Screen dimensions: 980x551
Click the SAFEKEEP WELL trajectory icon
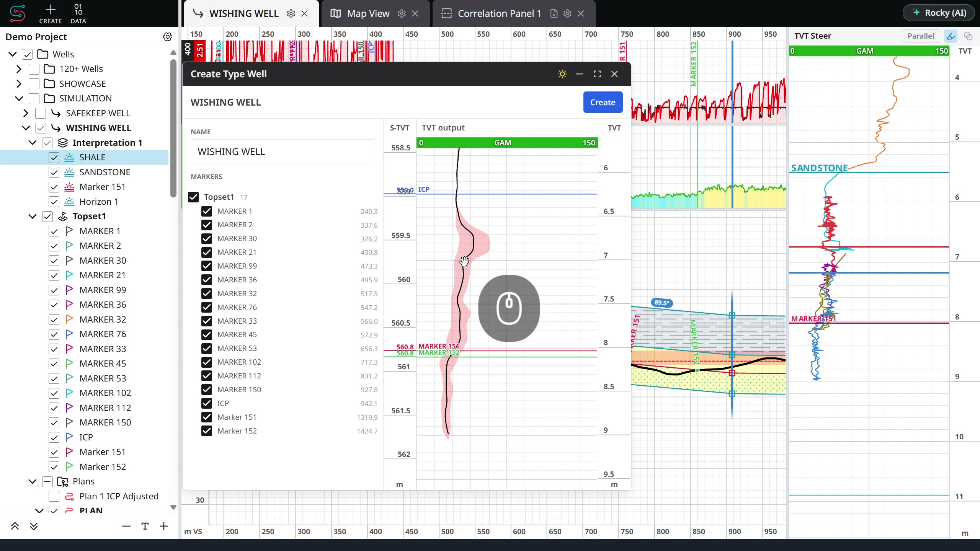(x=56, y=113)
